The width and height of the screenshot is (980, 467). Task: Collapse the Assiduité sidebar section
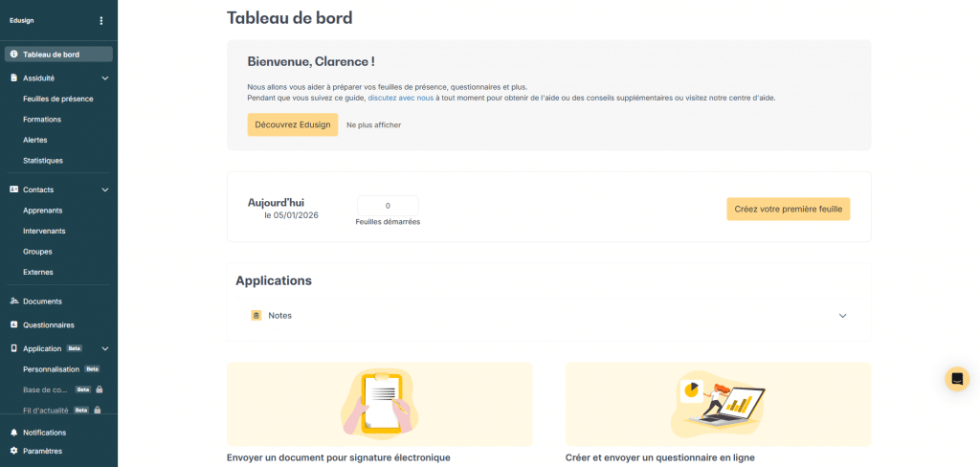(x=105, y=78)
